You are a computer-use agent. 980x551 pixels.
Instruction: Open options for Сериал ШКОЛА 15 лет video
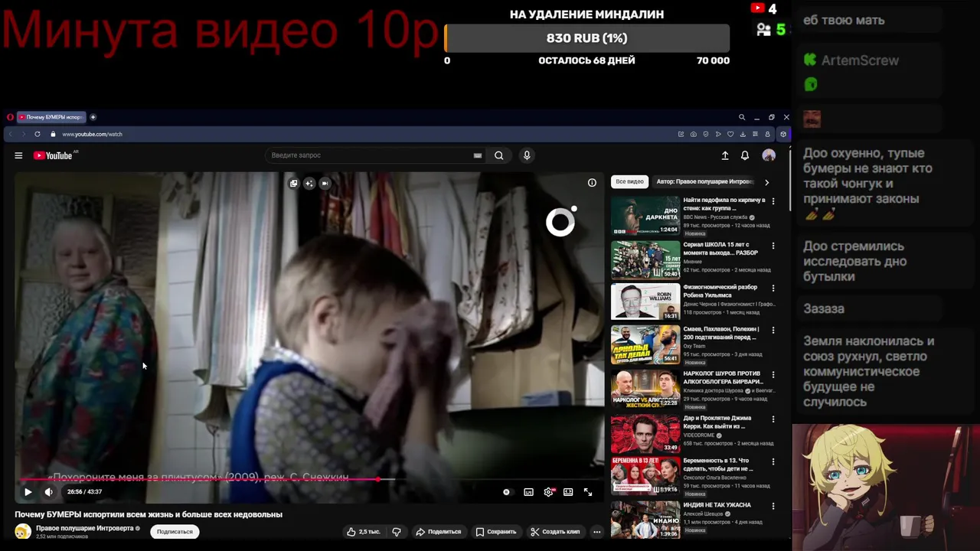773,246
